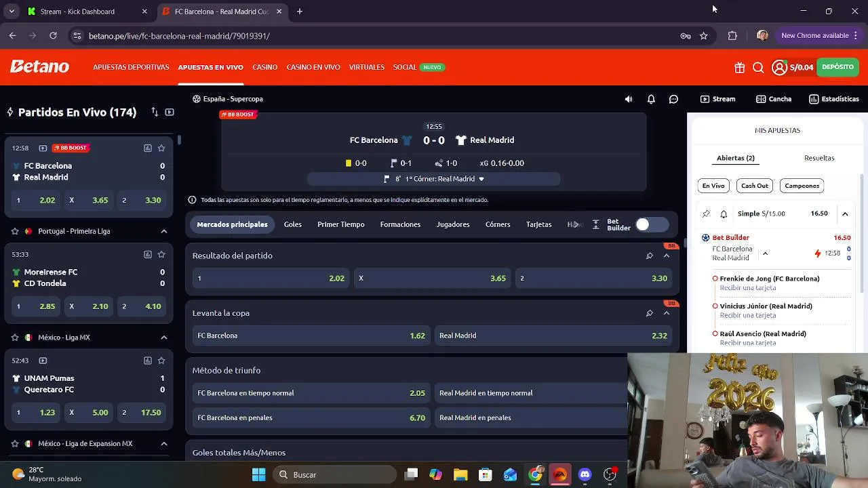Click the bell on Simple bet
The height and width of the screenshot is (488, 868).
point(724,213)
